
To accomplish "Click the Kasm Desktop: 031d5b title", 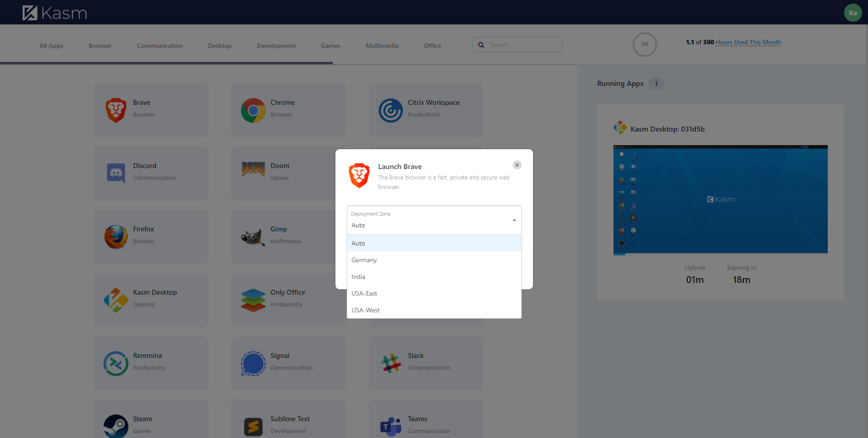I will (x=667, y=129).
